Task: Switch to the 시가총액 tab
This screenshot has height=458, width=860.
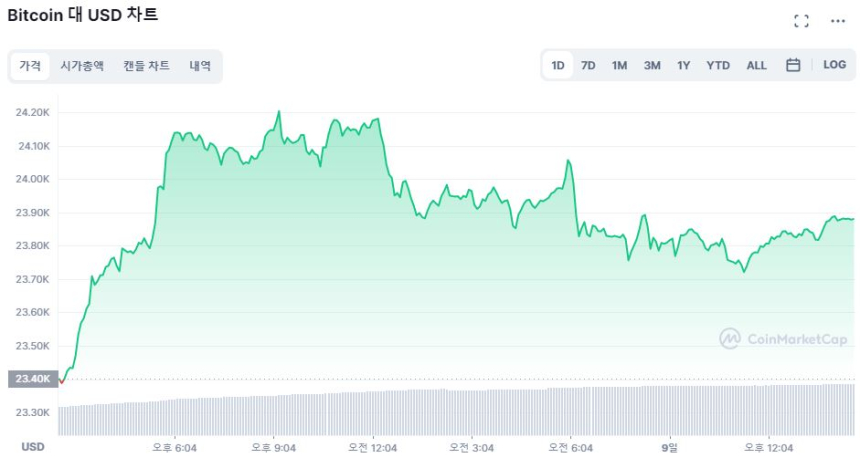Action: point(82,66)
